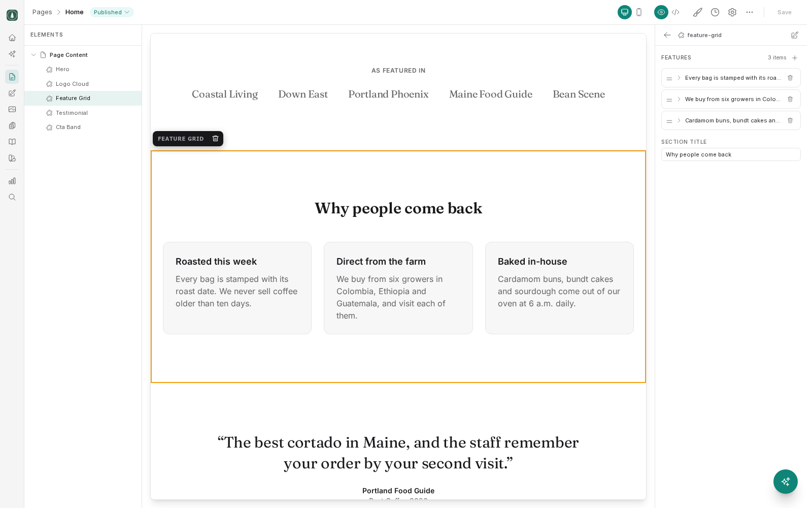The image size is (812, 508).
Task: Click the AI assistant sparkle button
Action: [786, 482]
